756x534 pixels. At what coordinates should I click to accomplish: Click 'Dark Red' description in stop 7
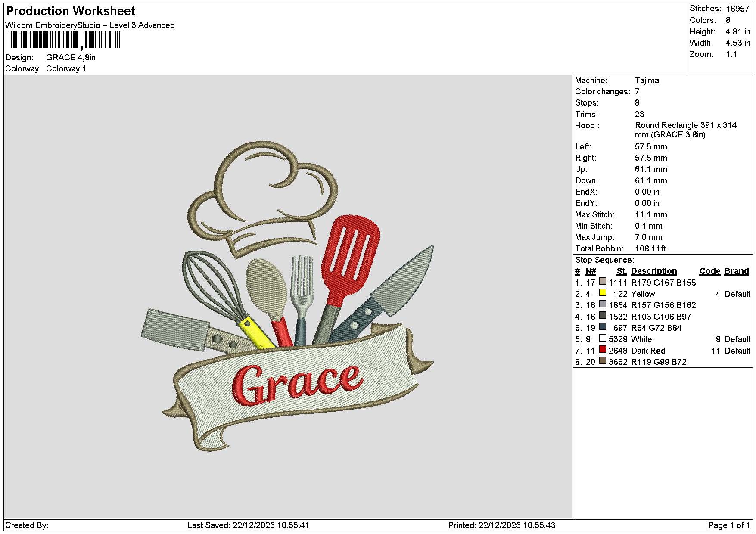tap(648, 351)
